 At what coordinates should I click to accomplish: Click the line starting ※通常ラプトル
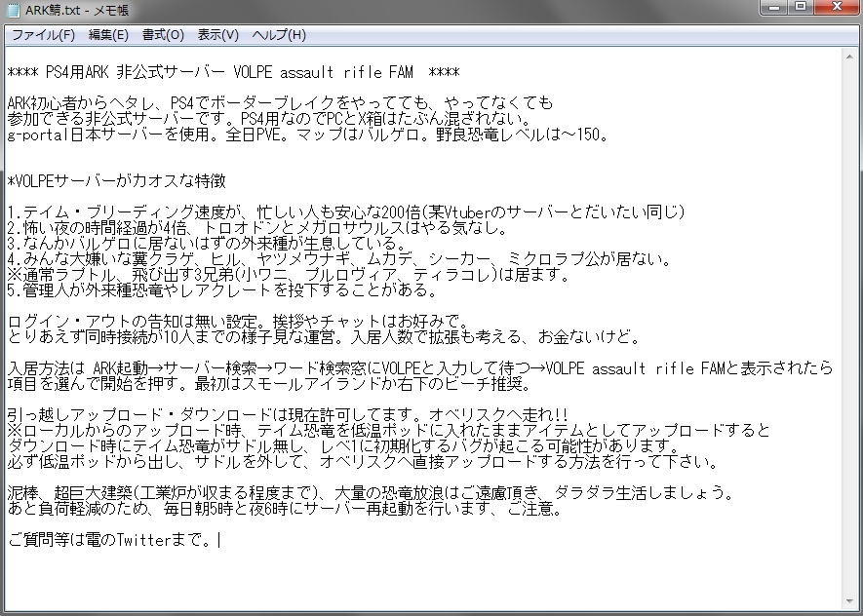tap(290, 274)
